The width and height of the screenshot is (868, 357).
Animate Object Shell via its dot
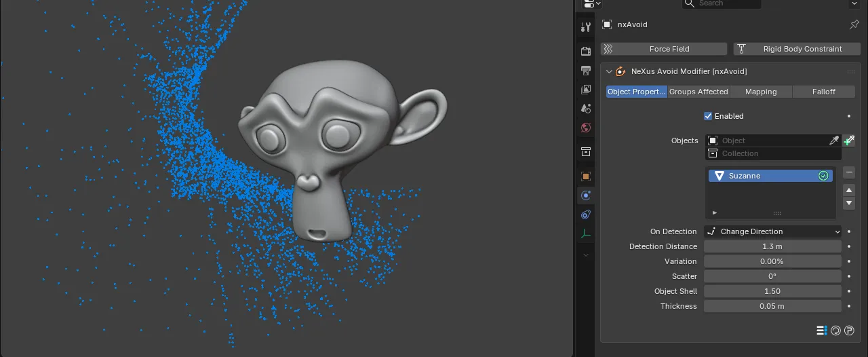pyautogui.click(x=849, y=291)
